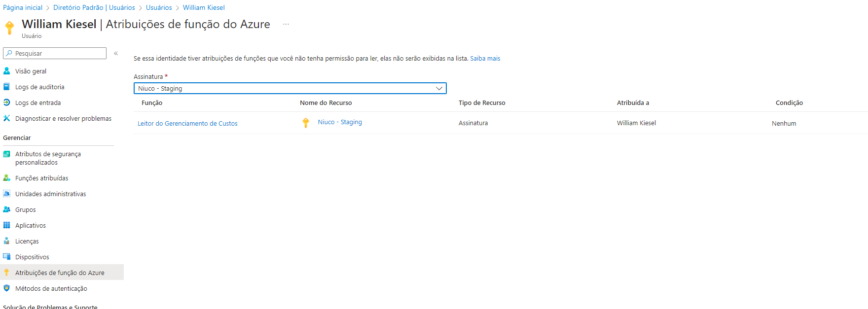Open Logs de entrada menu item
Viewport: 868px width, 309px height.
click(38, 103)
